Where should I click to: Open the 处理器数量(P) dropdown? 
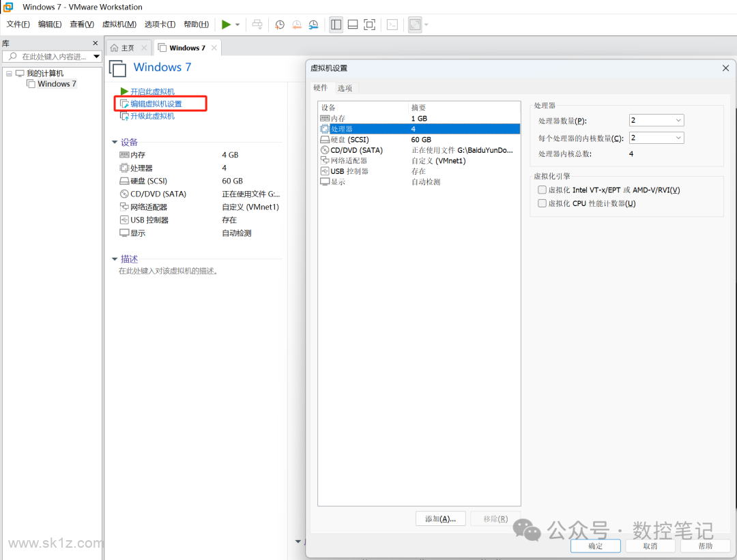point(656,120)
